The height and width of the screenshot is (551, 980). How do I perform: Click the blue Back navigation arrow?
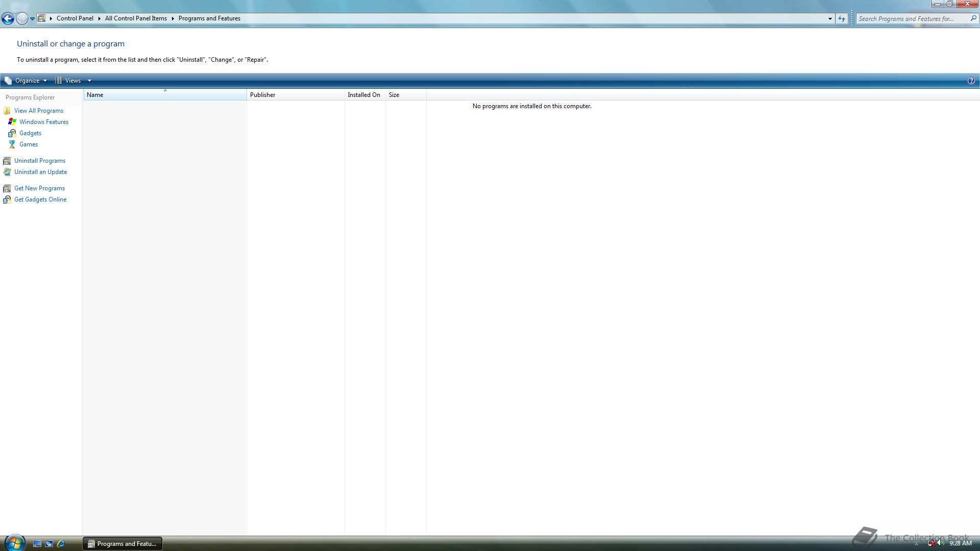point(8,19)
